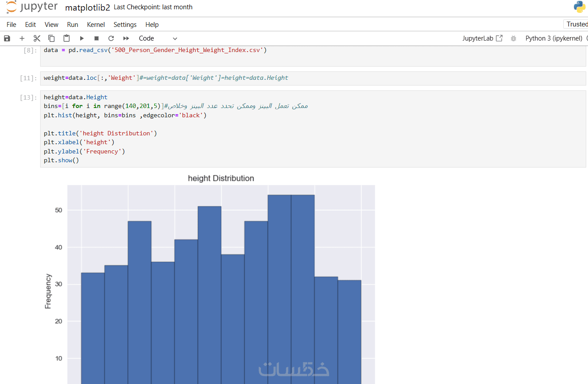Screen dimensions: 588x384
Task: Open the Run menu
Action: [72, 25]
